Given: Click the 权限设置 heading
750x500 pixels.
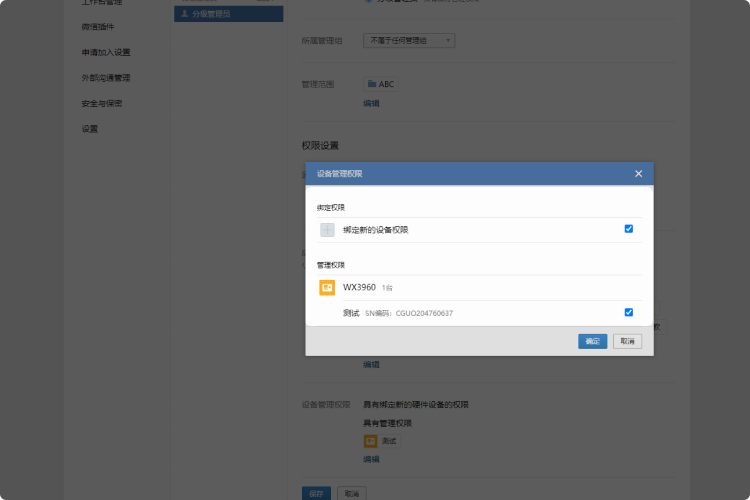Looking at the screenshot, I should tap(320, 145).
